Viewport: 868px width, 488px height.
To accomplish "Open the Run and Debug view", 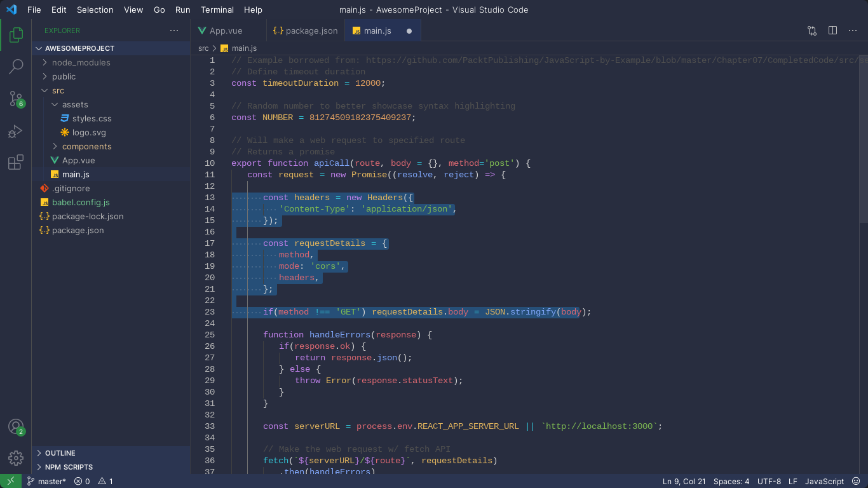I will [16, 131].
